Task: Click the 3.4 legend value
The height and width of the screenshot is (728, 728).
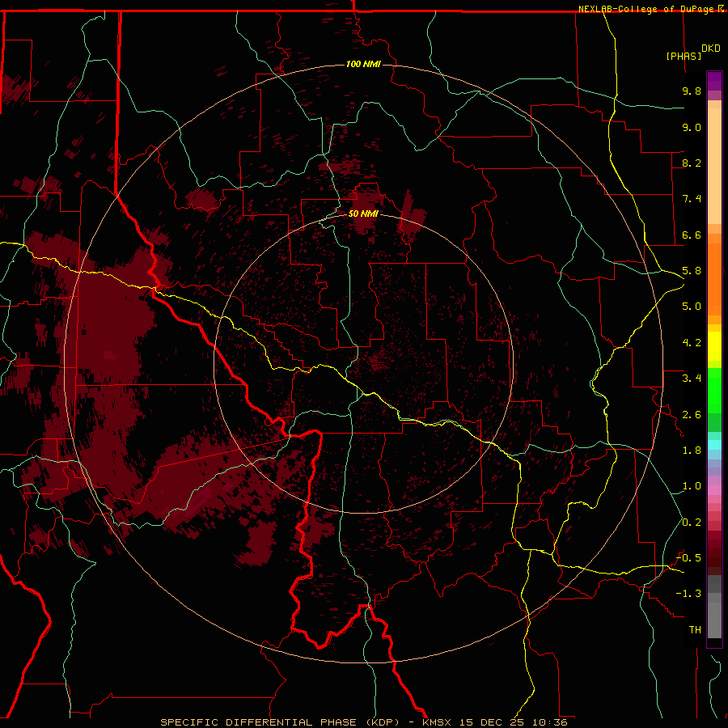Action: click(x=692, y=379)
